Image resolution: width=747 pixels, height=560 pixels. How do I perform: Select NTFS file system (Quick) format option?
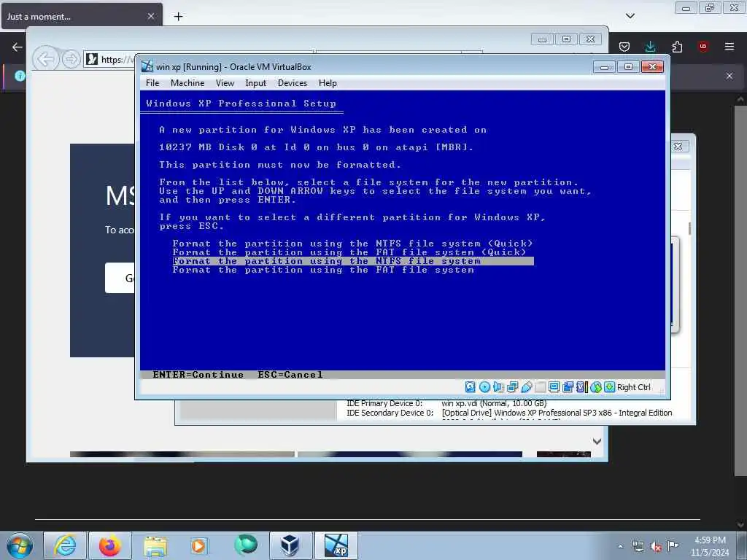(352, 244)
